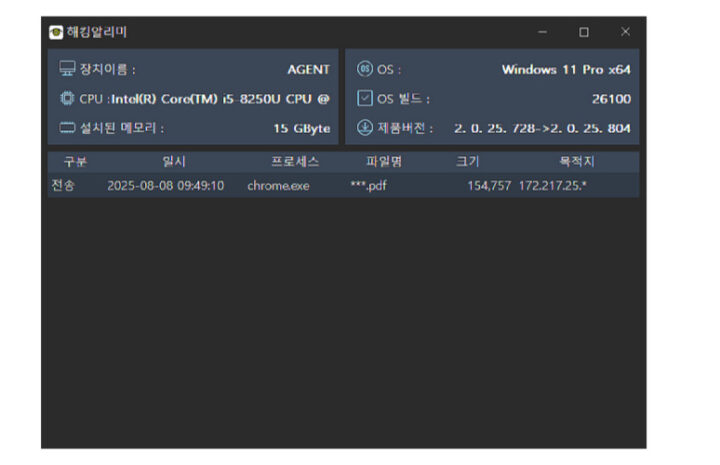Image resolution: width=720 pixels, height=465 pixels.
Task: Click the AGENT device name value
Action: pos(309,69)
